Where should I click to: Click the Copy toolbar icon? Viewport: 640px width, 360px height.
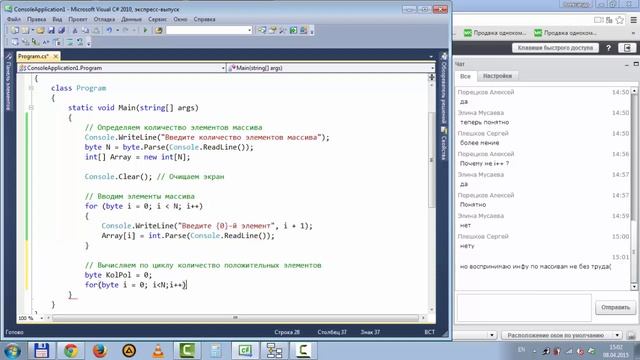pos(85,30)
